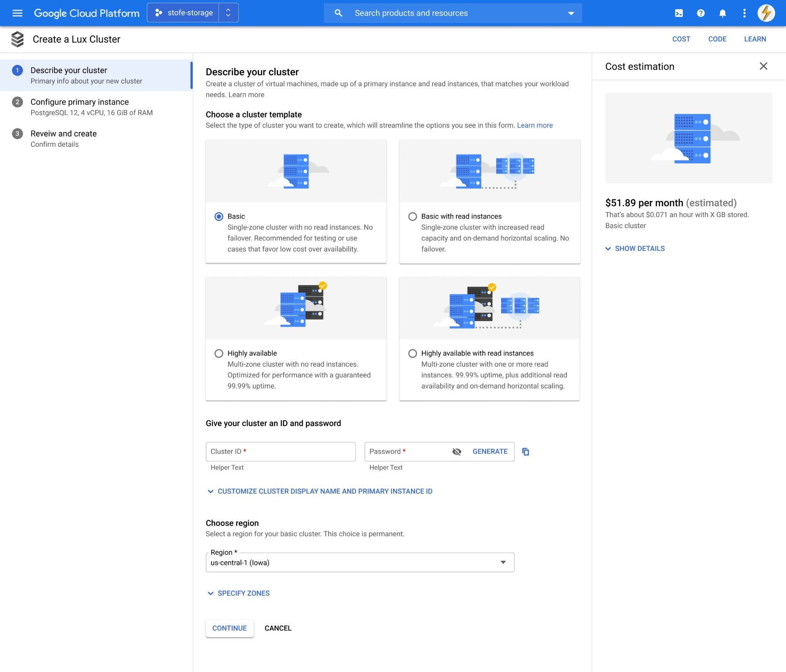Focus the Cluster ID input field

click(281, 452)
